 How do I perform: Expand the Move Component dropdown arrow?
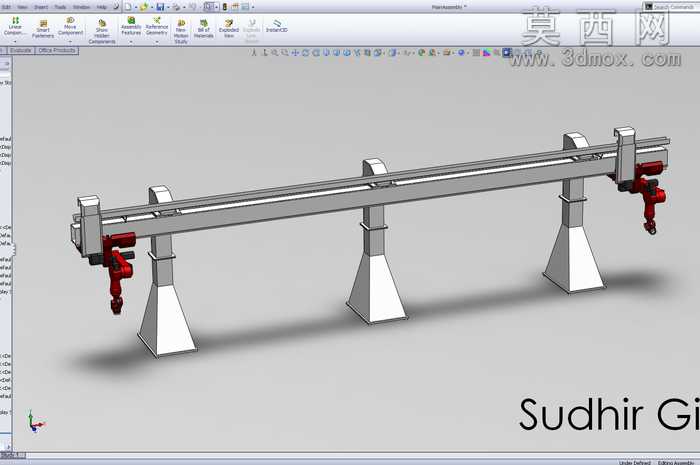pyautogui.click(x=70, y=41)
